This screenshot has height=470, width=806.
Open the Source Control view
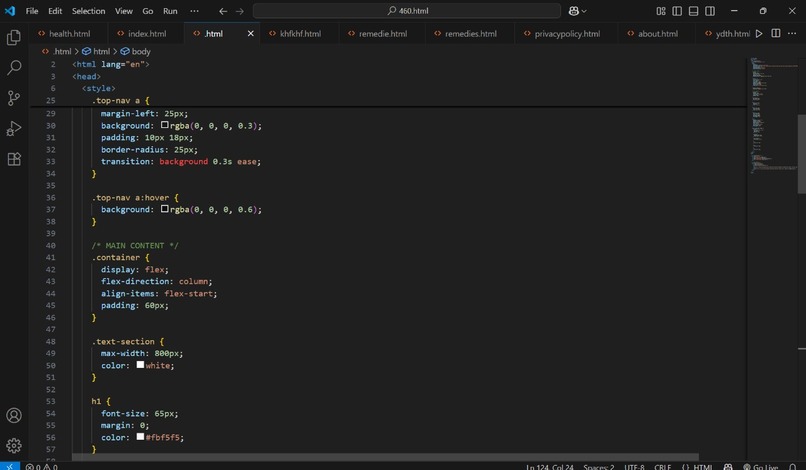pyautogui.click(x=14, y=98)
